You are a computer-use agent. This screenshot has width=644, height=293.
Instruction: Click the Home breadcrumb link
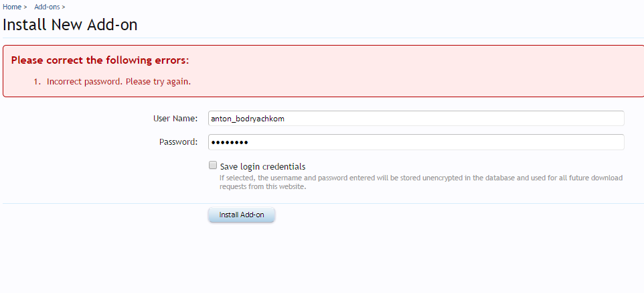tap(12, 7)
